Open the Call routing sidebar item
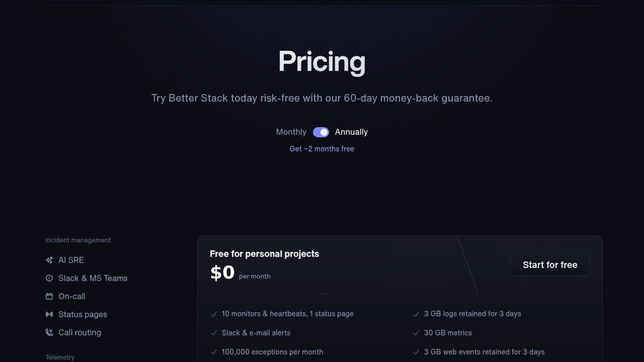Viewport: 644px width, 362px height. pos(80,333)
